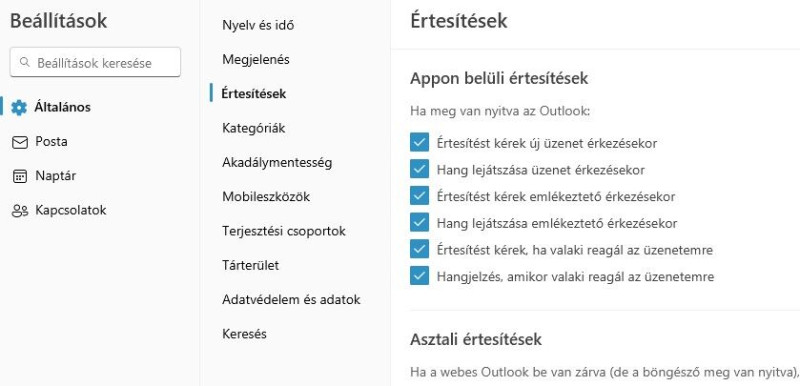Click the search magnifier icon

pos(24,62)
